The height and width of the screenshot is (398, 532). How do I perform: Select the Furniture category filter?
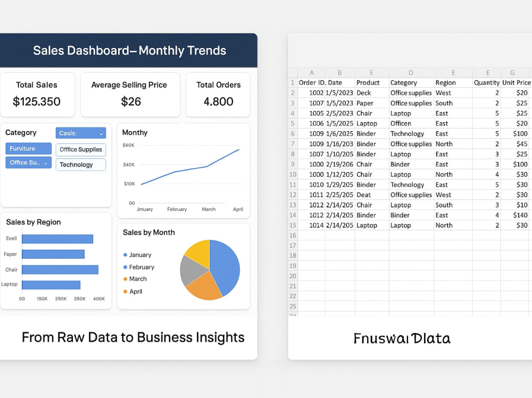click(x=28, y=148)
